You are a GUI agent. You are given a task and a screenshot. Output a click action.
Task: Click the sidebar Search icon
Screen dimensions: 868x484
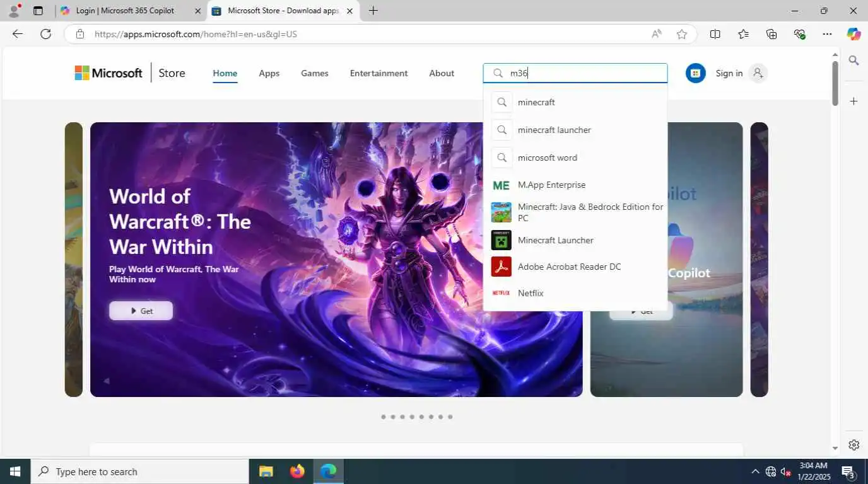click(x=854, y=60)
